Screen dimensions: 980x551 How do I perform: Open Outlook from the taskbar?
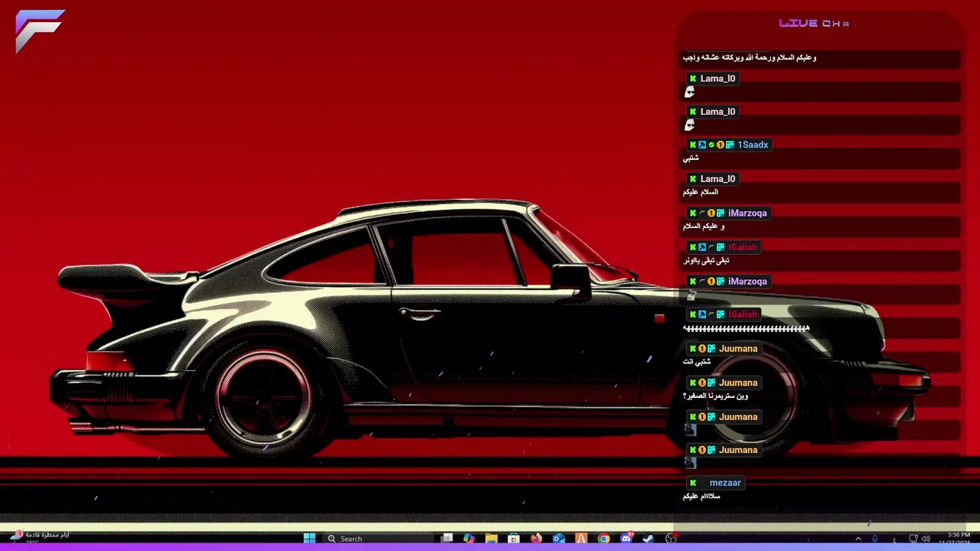point(559,539)
